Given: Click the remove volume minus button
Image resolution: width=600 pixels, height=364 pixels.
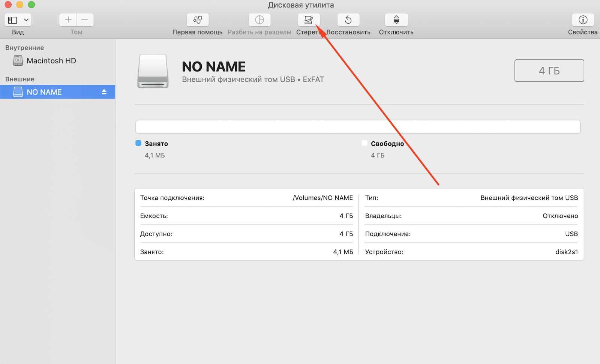Looking at the screenshot, I should point(85,20).
